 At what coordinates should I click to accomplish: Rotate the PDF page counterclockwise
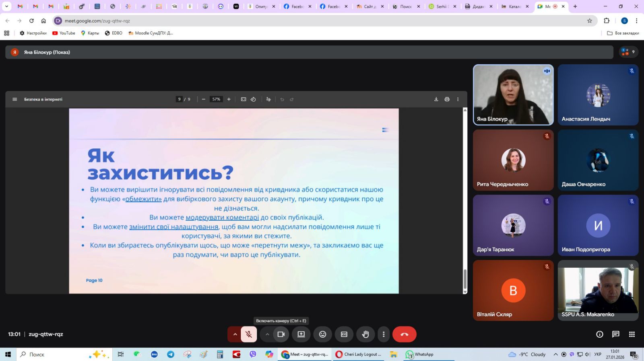(253, 99)
